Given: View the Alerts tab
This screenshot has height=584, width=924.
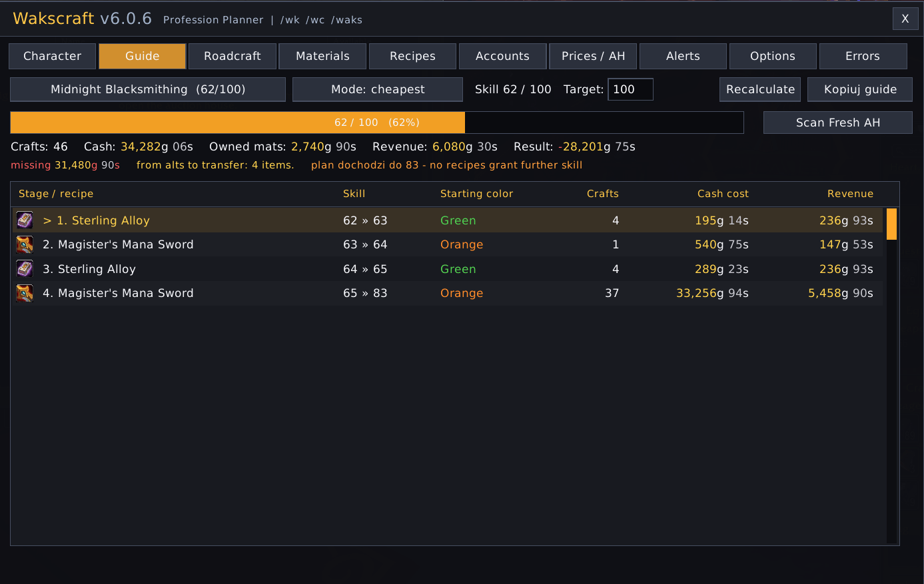Looking at the screenshot, I should pos(683,56).
